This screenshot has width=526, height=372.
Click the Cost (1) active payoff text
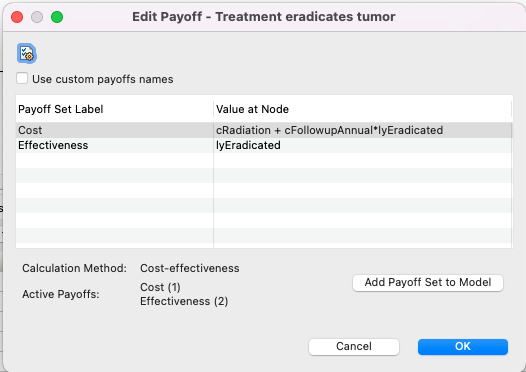pyautogui.click(x=160, y=287)
